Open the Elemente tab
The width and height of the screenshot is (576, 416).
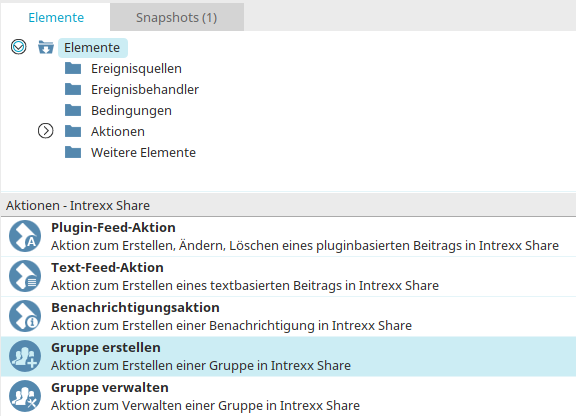[56, 17]
